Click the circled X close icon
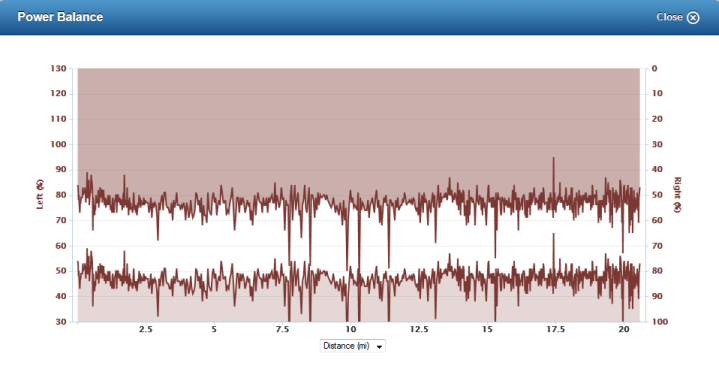Image resolution: width=719 pixels, height=369 pixels. point(693,18)
